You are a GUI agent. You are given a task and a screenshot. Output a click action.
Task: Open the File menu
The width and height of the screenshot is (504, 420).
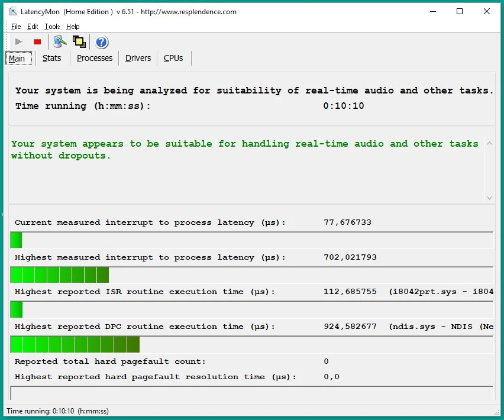[16, 27]
